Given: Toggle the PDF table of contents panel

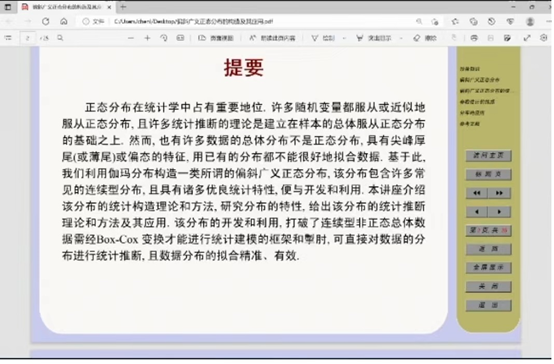Looking at the screenshot, I should 8,38.
